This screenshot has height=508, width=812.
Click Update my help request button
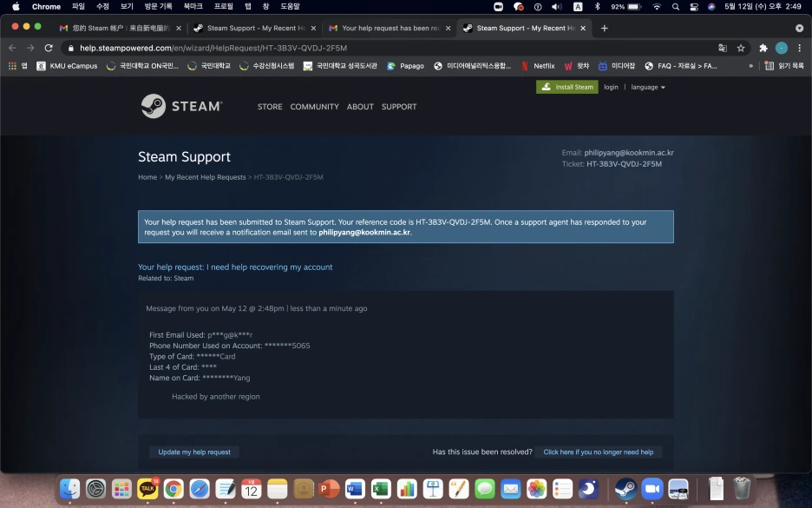tap(194, 452)
